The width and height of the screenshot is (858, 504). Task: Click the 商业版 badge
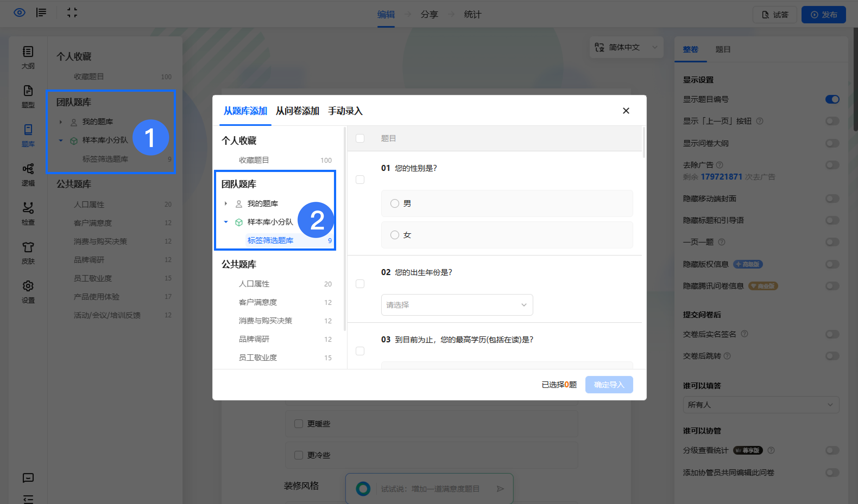(763, 286)
